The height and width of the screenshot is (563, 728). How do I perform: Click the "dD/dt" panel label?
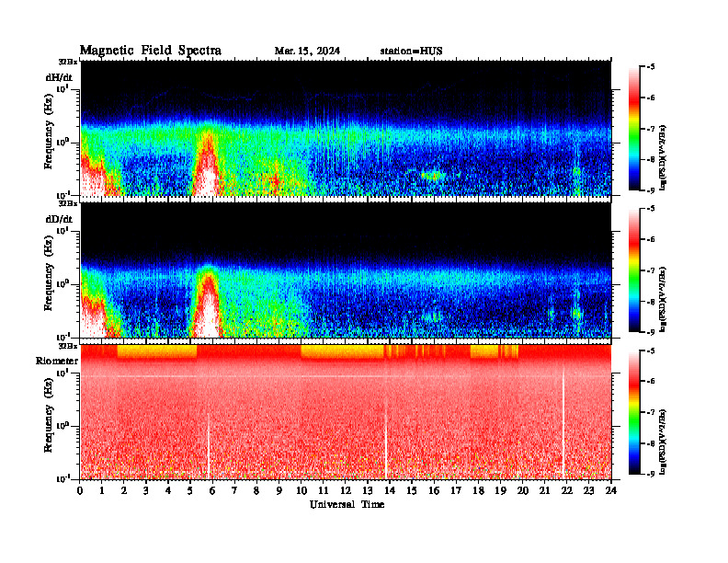tap(59, 219)
